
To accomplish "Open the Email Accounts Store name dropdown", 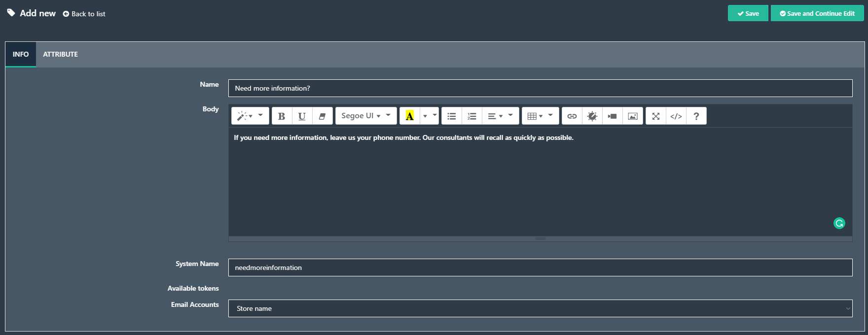I will coord(540,308).
